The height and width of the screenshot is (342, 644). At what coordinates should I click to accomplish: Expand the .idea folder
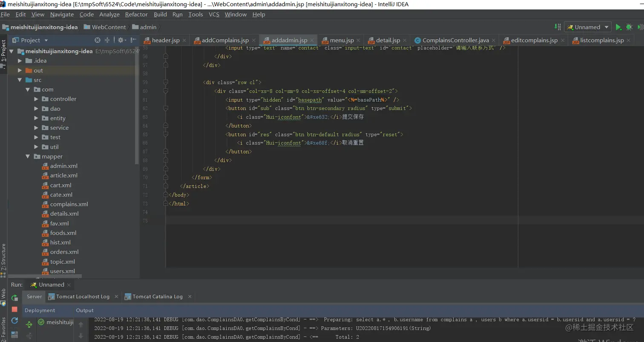pos(20,61)
